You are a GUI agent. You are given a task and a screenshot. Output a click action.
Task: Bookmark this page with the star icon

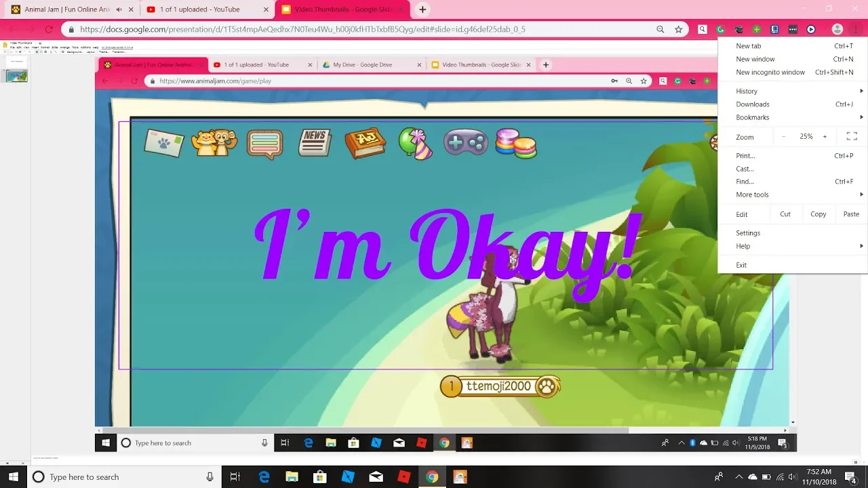[x=678, y=29]
